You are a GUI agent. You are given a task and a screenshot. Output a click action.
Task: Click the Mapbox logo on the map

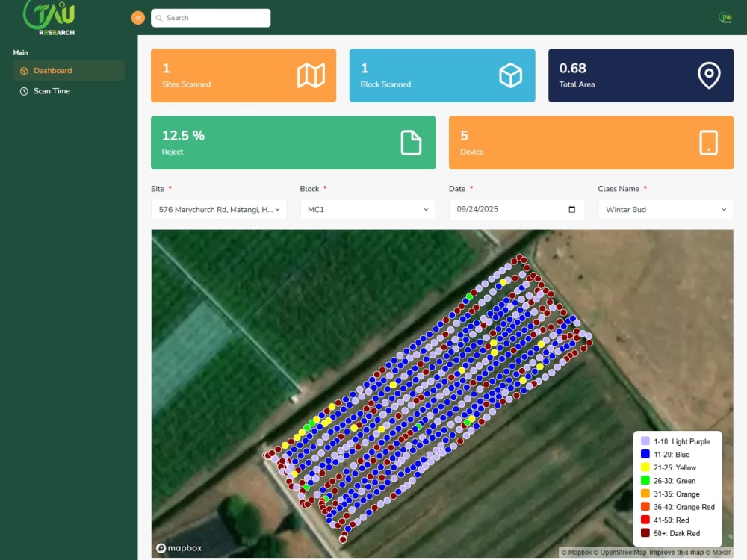[179, 548]
